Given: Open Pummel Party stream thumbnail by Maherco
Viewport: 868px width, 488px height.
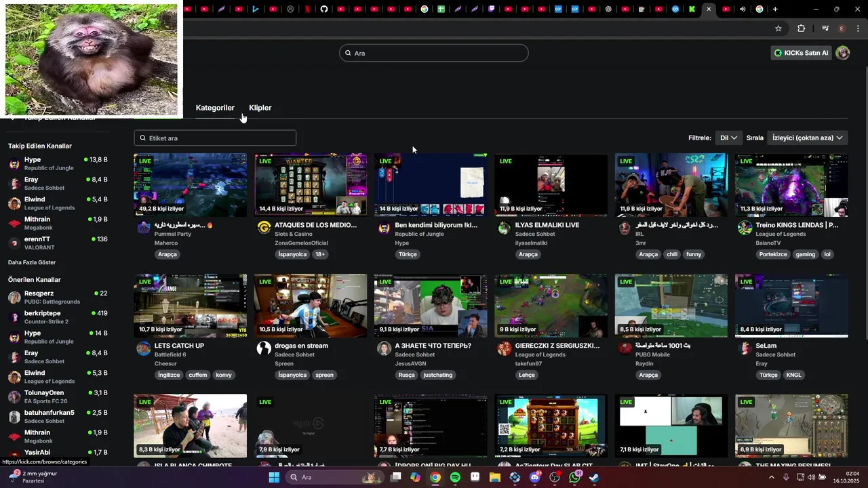Looking at the screenshot, I should (x=191, y=185).
